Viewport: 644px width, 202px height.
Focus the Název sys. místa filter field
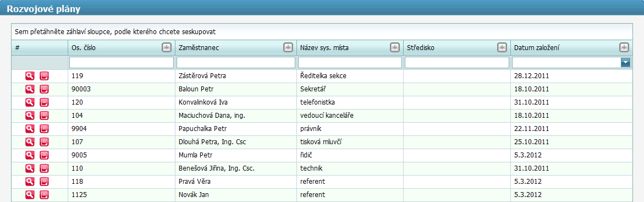click(350, 63)
